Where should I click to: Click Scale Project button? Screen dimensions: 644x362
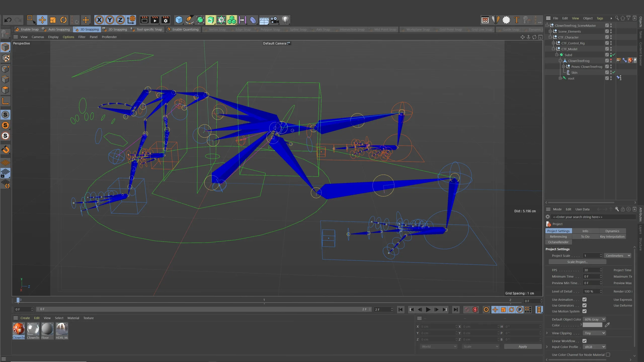pos(577,262)
